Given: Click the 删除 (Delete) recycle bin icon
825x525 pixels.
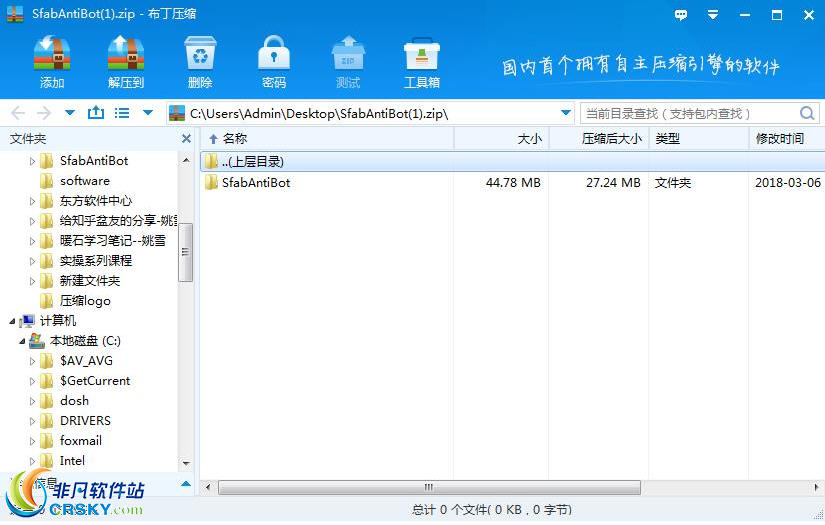Looking at the screenshot, I should 200,54.
